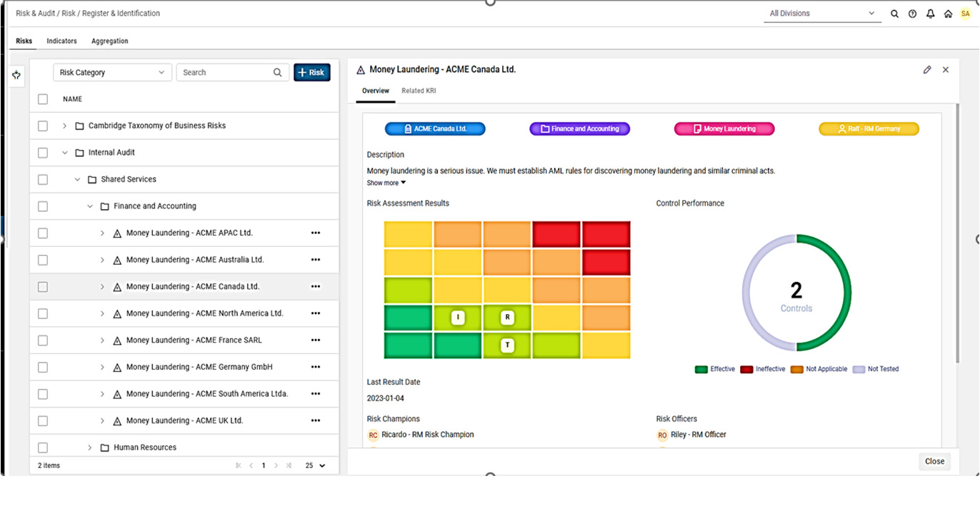980x506 pixels.
Task: Check the Cambridge Taxonomy of Business Risks row
Action: click(43, 126)
